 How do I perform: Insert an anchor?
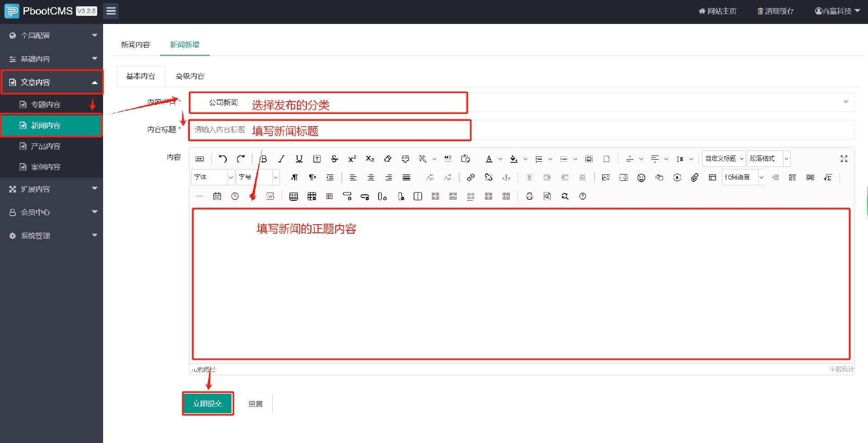(x=506, y=178)
